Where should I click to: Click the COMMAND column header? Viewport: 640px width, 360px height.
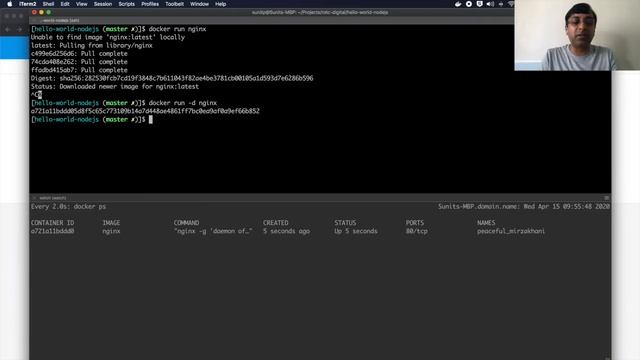[187, 223]
